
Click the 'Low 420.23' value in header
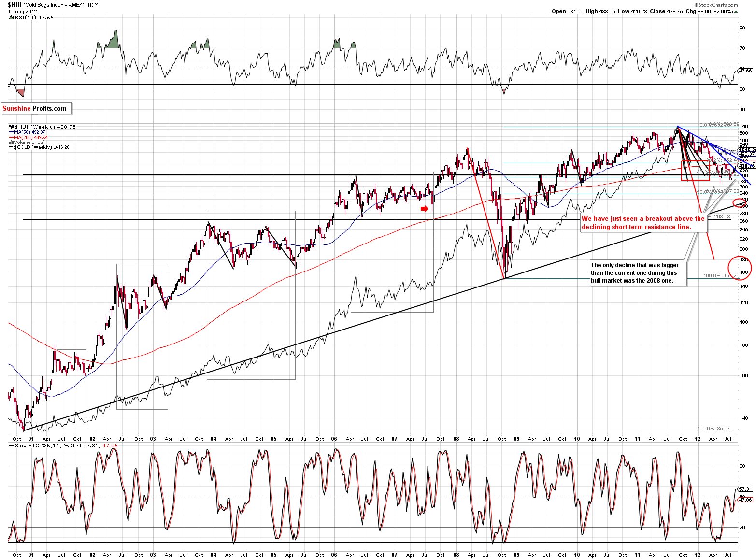click(x=633, y=11)
